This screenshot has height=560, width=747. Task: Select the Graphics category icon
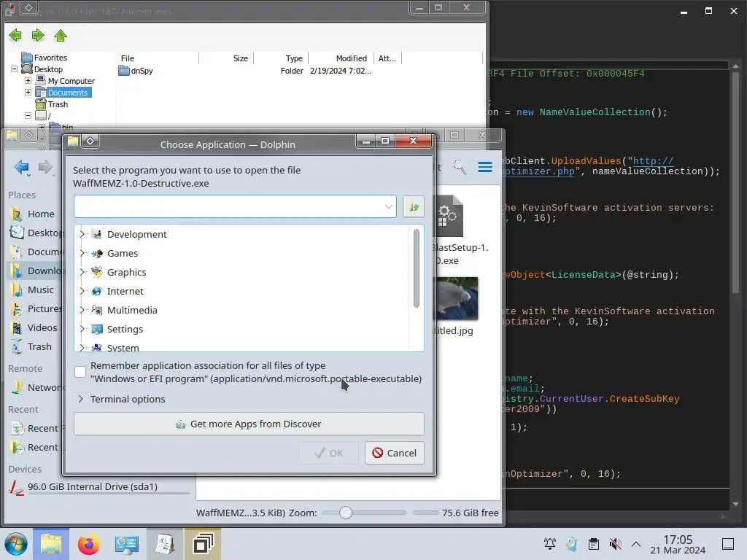pyautogui.click(x=97, y=272)
